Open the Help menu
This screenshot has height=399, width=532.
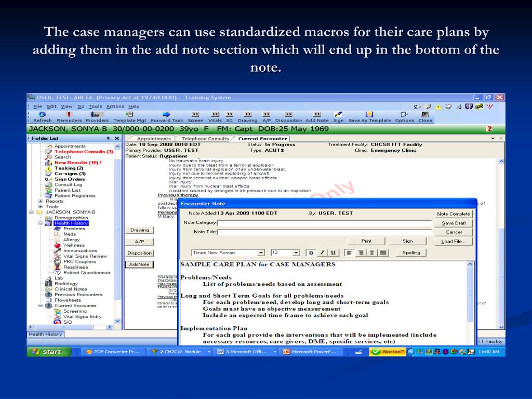(x=134, y=106)
